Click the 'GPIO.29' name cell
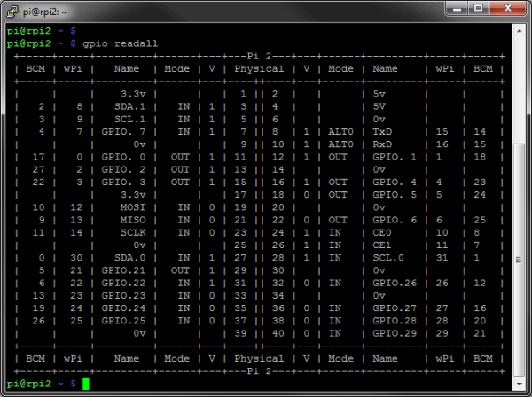The image size is (532, 397). tap(395, 333)
